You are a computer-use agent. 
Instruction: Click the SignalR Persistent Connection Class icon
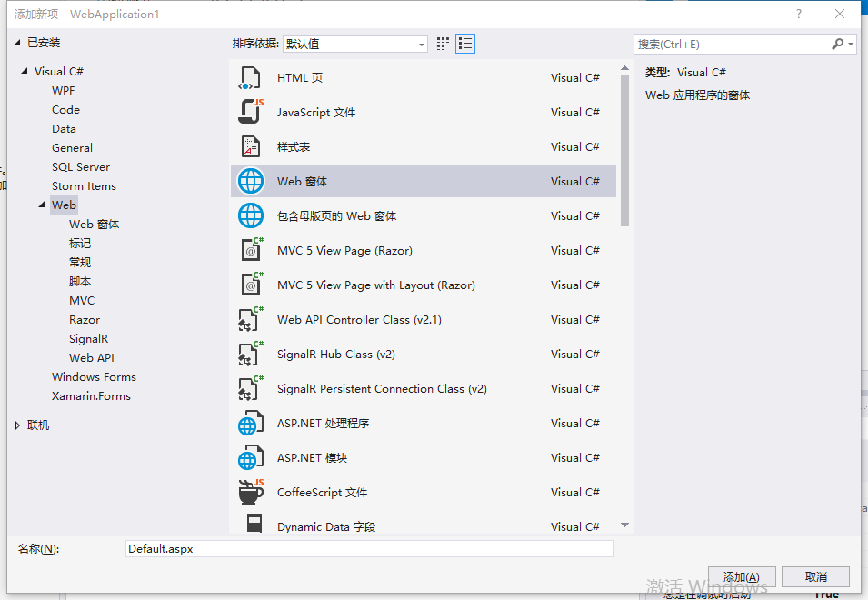251,388
